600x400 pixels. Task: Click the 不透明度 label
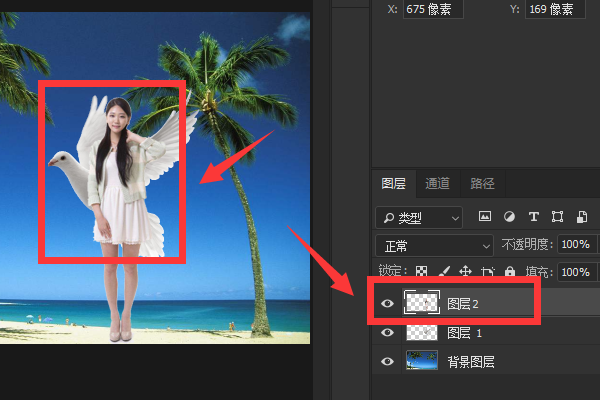point(527,244)
